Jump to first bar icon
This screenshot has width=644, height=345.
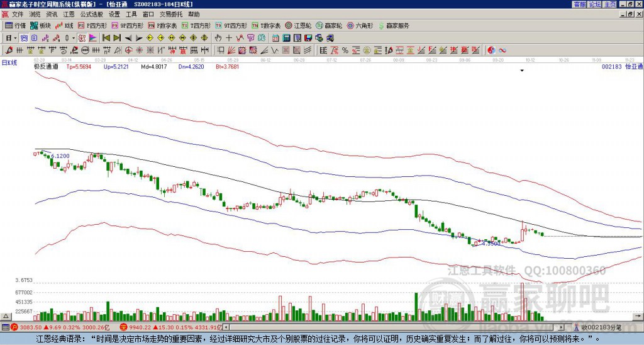[106, 38]
